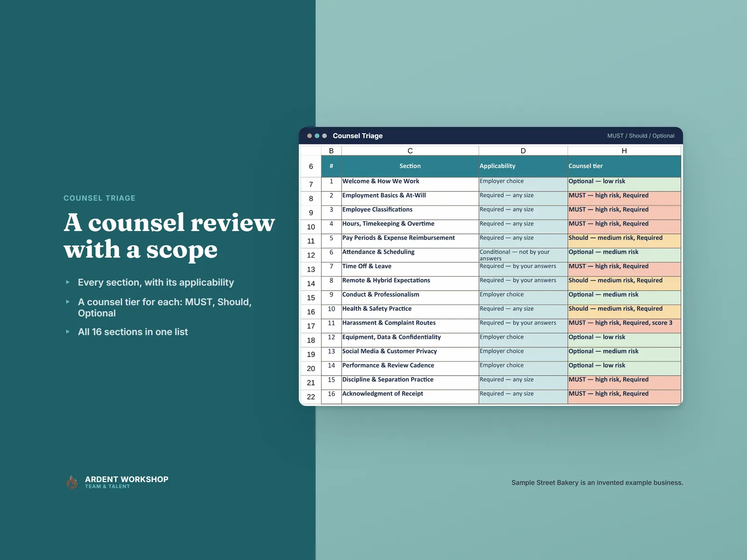The height and width of the screenshot is (560, 747).
Task: Click the "Sample Street Bakery" disclaimer text
Action: [x=597, y=483]
